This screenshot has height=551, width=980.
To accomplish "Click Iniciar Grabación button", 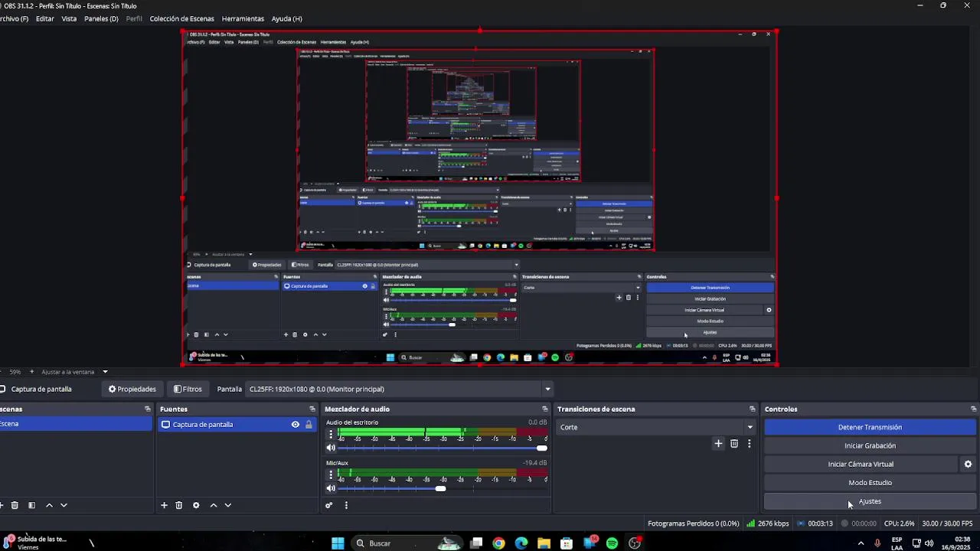I will pyautogui.click(x=870, y=445).
